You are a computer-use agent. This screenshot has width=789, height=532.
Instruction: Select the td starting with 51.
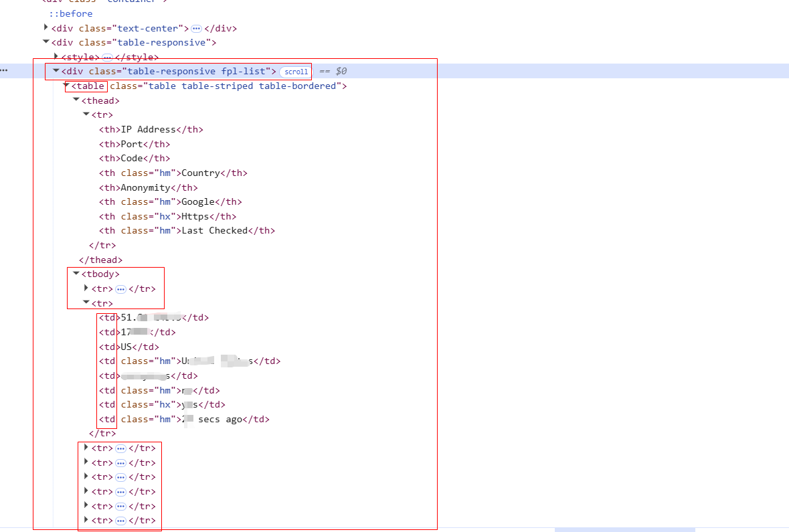[153, 317]
